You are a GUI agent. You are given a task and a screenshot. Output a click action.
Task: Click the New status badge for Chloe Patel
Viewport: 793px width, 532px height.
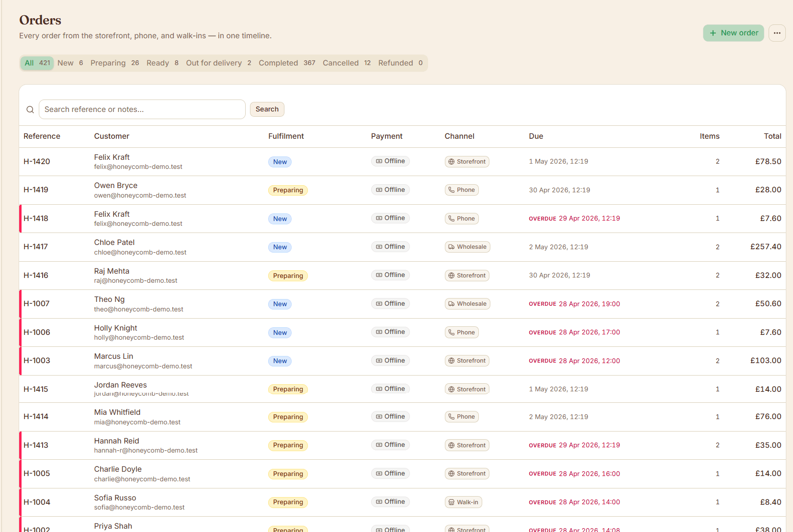pos(280,247)
